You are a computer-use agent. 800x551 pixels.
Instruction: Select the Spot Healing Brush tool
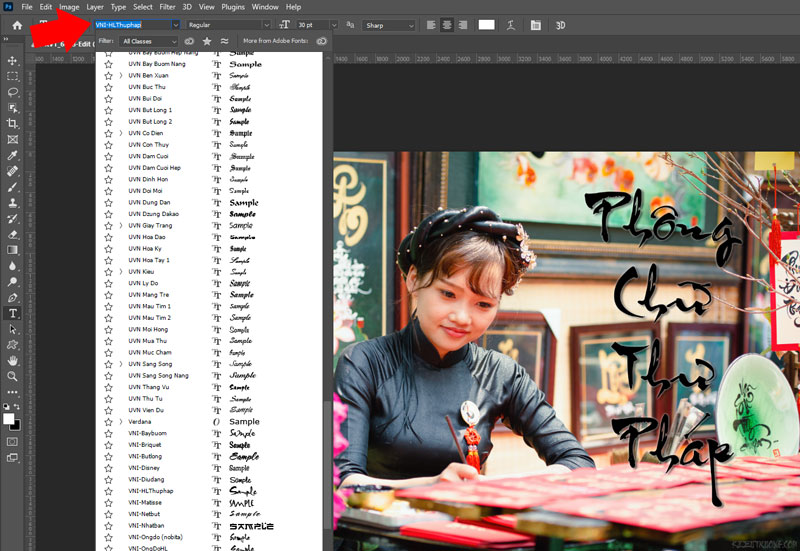[12, 171]
